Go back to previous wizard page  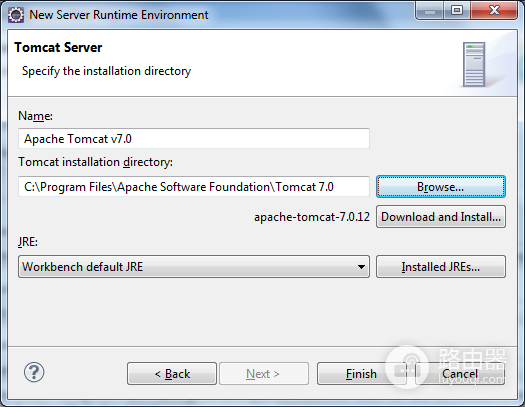[172, 374]
